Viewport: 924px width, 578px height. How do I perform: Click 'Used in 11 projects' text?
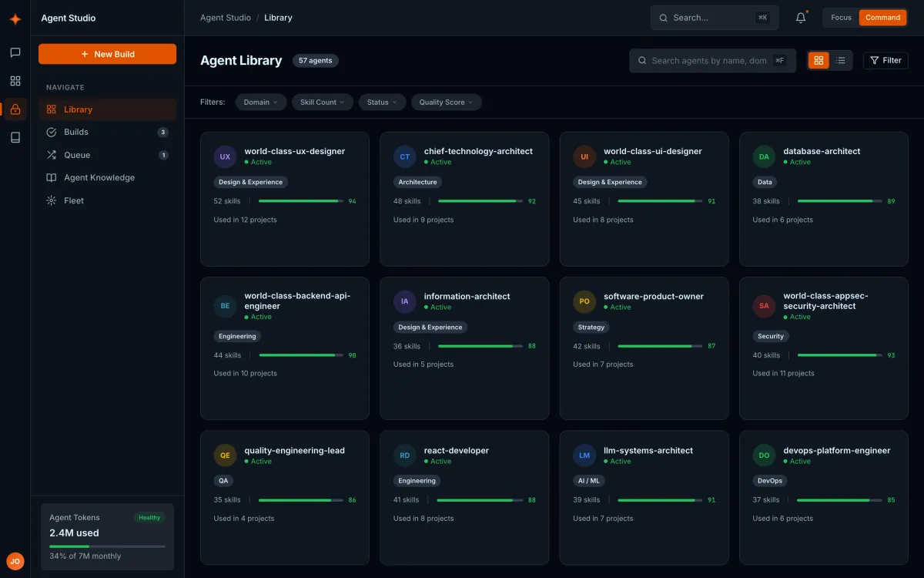(x=784, y=374)
